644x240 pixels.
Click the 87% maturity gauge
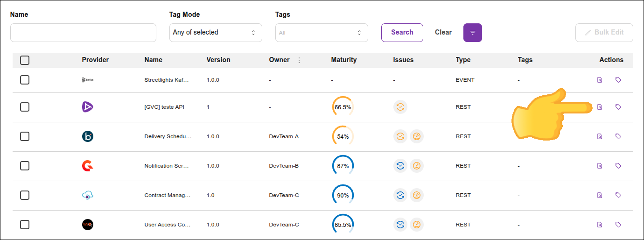point(343,166)
